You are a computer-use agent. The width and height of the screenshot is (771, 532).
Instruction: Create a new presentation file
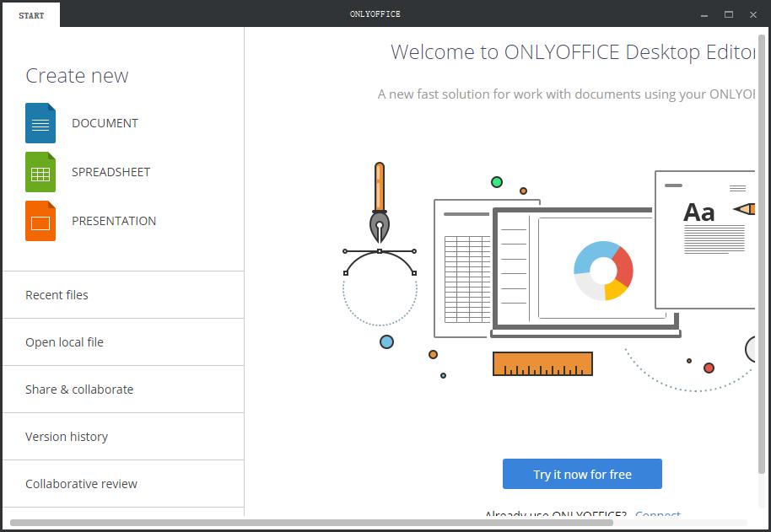(x=114, y=221)
